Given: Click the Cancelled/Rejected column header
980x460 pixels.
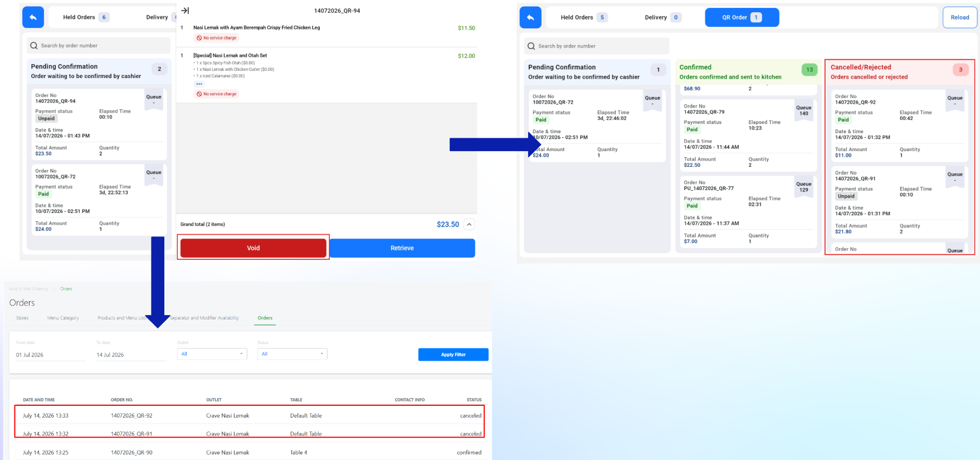Looking at the screenshot, I should (x=899, y=72).
